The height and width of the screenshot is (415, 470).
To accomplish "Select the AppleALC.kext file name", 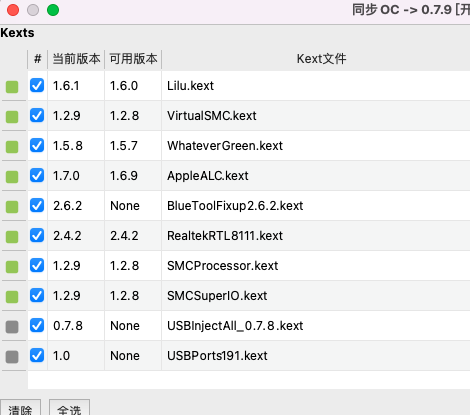I will tap(208, 176).
